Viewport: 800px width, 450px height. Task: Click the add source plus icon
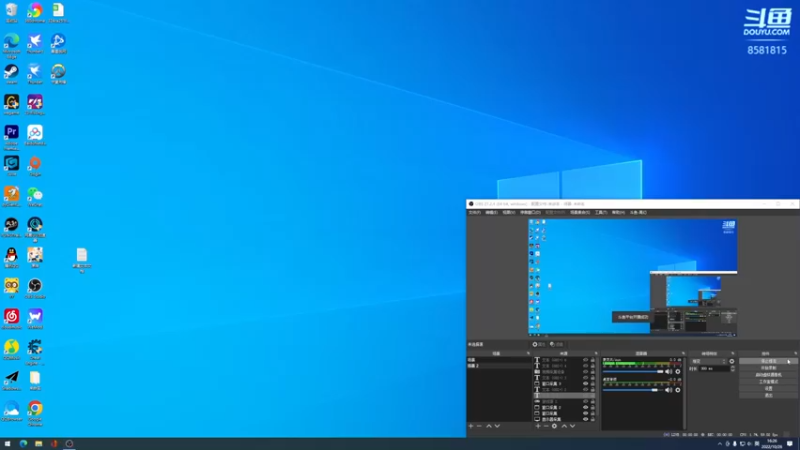pos(538,426)
